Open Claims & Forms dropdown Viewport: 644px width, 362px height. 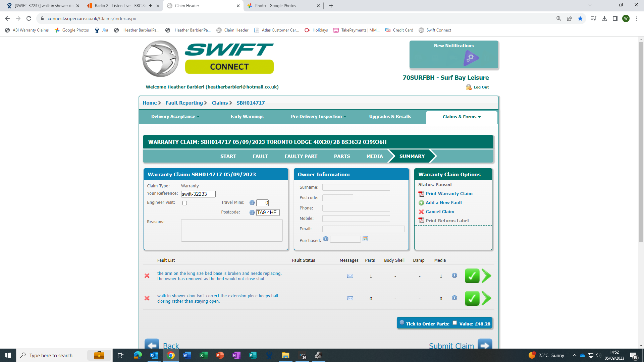click(461, 117)
